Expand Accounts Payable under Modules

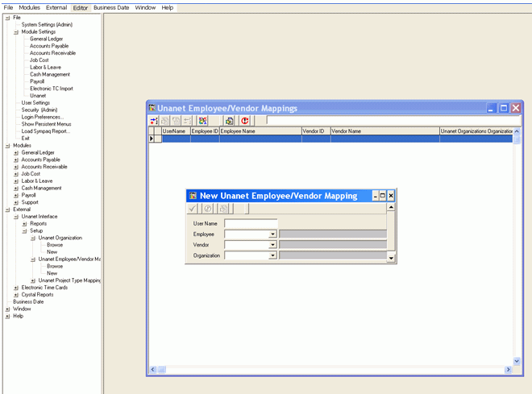pos(16,160)
